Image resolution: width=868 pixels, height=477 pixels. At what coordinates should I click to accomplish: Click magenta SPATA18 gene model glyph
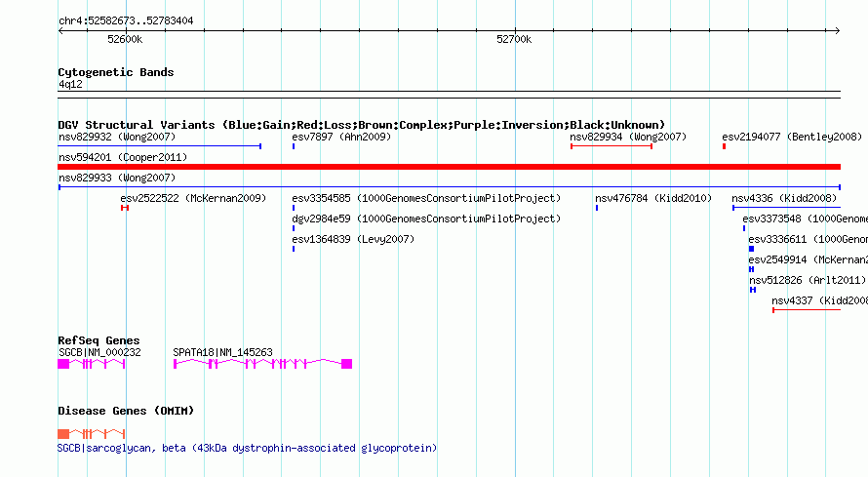[263, 364]
